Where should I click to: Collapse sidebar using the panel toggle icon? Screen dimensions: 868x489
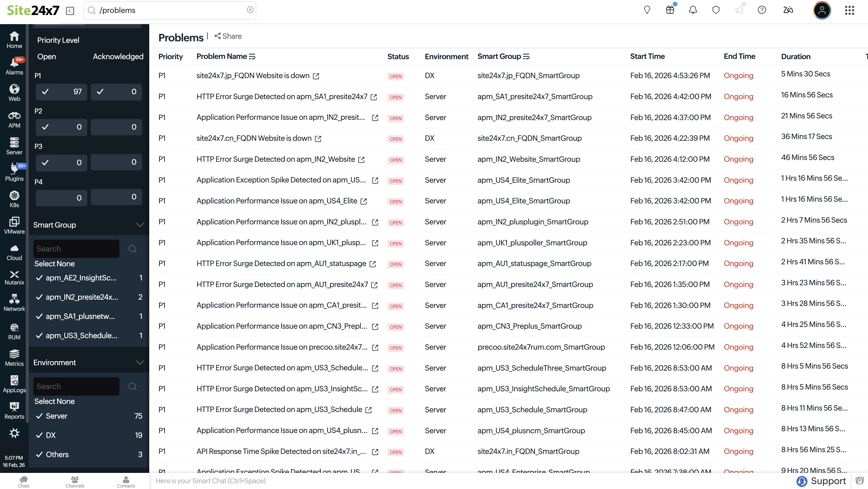[70, 11]
